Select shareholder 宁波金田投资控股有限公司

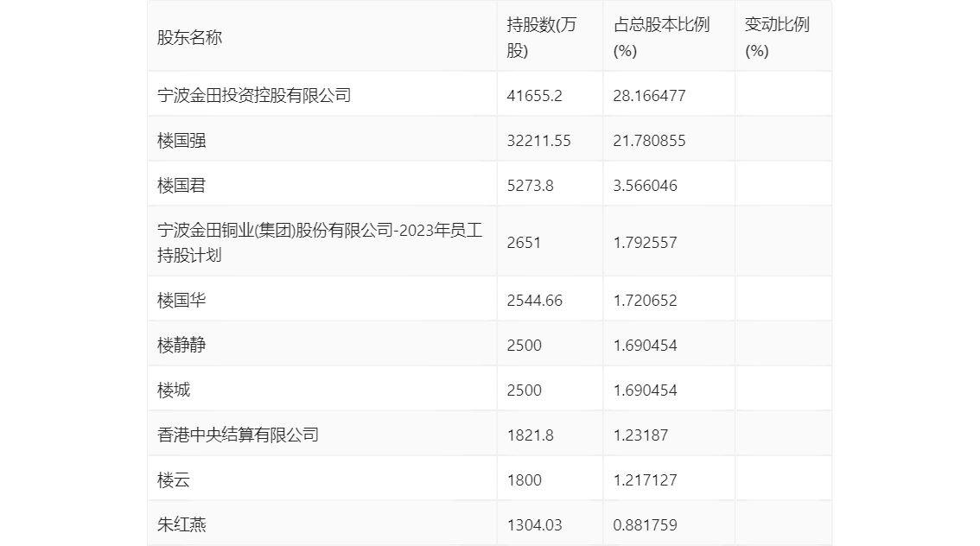coord(254,96)
